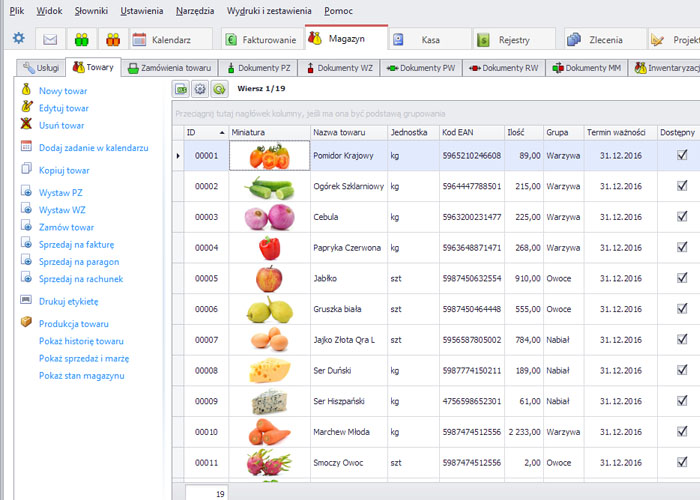Open the envelope mail icon
This screenshot has width=700, height=500.
50,40
